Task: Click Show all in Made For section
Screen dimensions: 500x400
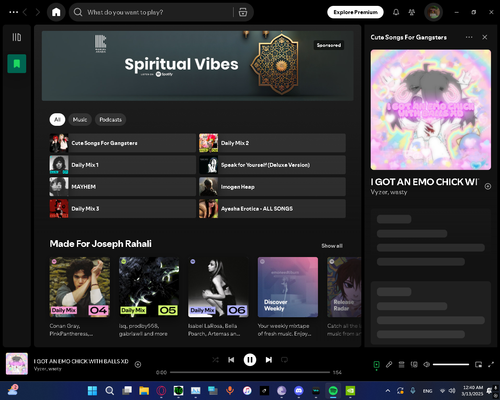Action: (x=332, y=246)
